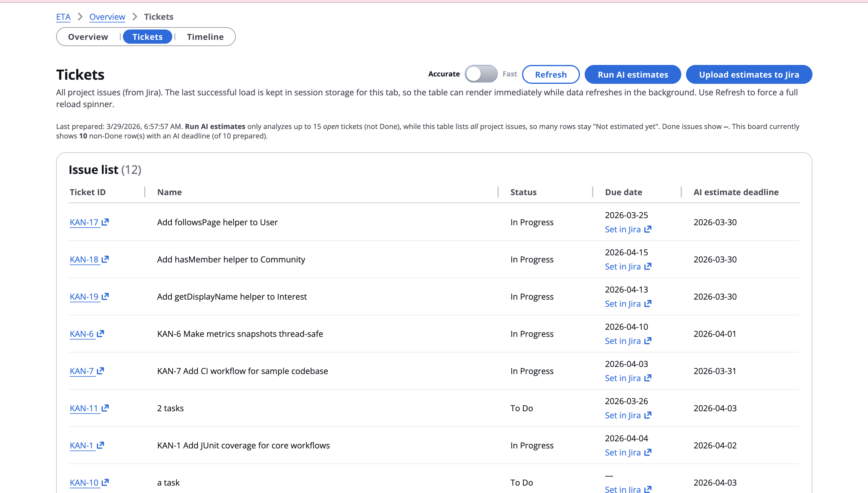
Task: Click Upload estimates to Jira
Action: click(749, 74)
